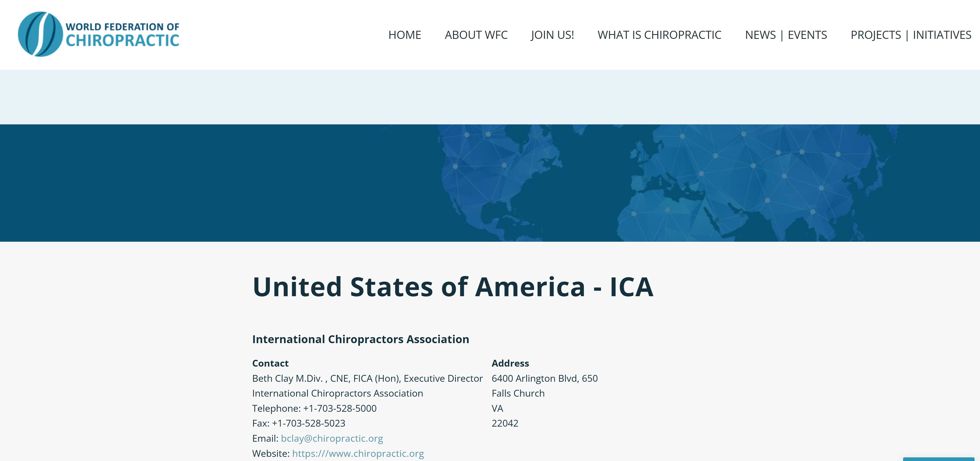Click the 22042 zip code text

click(505, 423)
